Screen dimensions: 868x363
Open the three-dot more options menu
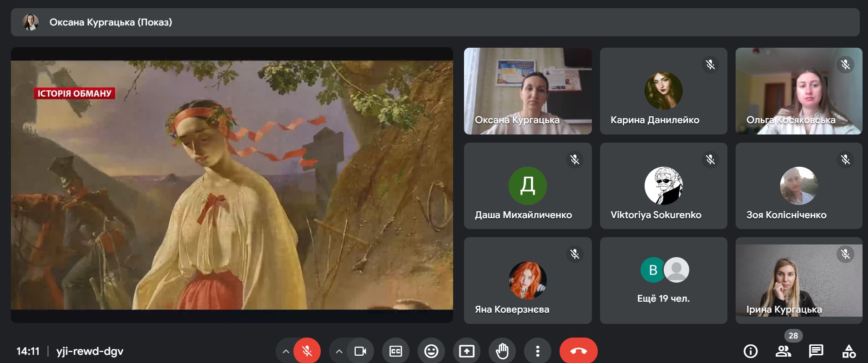[x=538, y=351]
